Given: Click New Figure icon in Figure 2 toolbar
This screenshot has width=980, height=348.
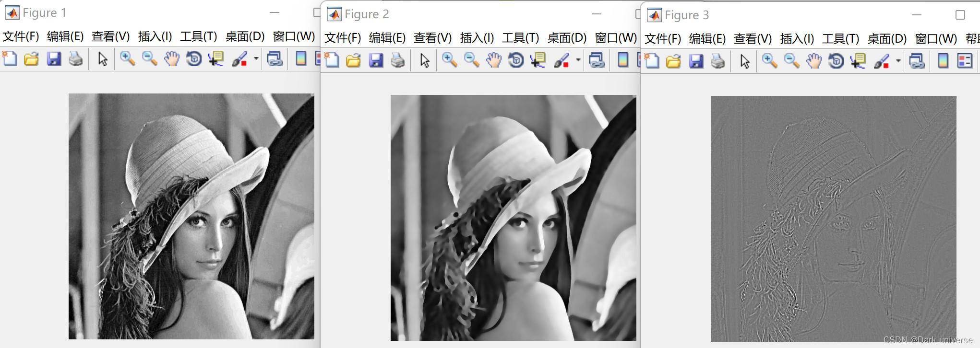Looking at the screenshot, I should 332,60.
